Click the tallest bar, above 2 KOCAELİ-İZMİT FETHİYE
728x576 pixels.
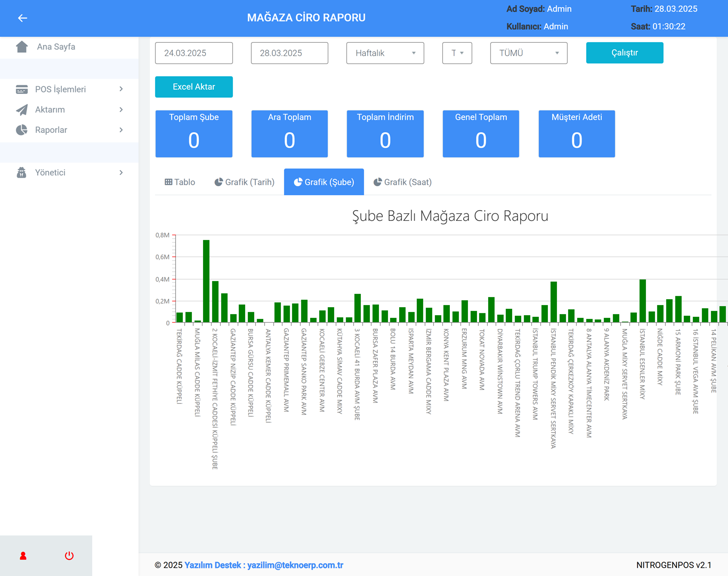click(206, 282)
